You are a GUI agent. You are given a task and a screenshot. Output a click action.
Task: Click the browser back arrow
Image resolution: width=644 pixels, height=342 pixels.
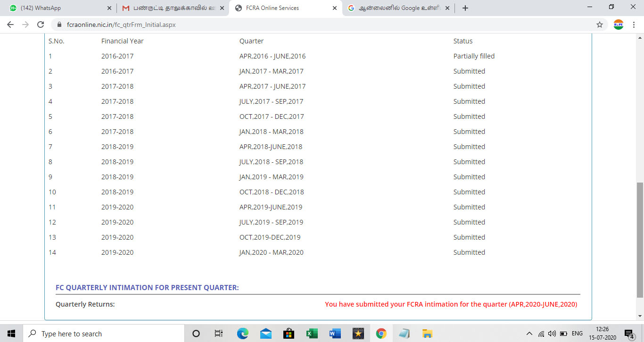(10, 25)
